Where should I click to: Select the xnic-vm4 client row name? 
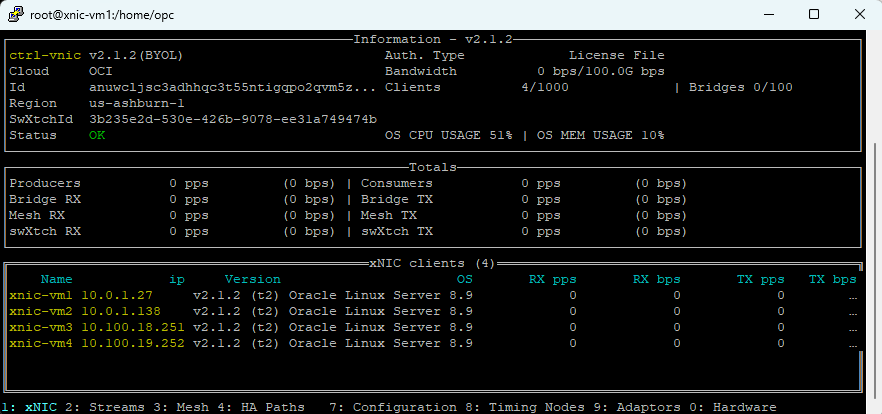40,343
